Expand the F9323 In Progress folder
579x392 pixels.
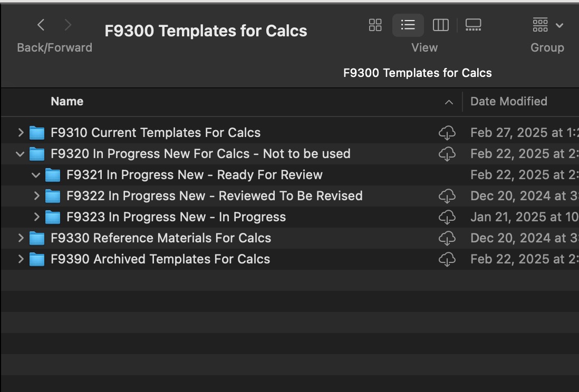tap(36, 217)
